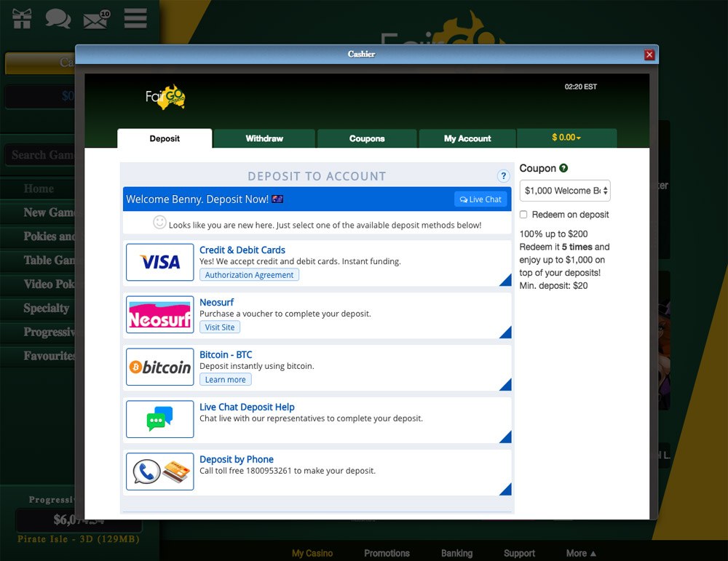Image resolution: width=728 pixels, height=561 pixels.
Task: Switch to the Coupons tab
Action: [x=367, y=138]
